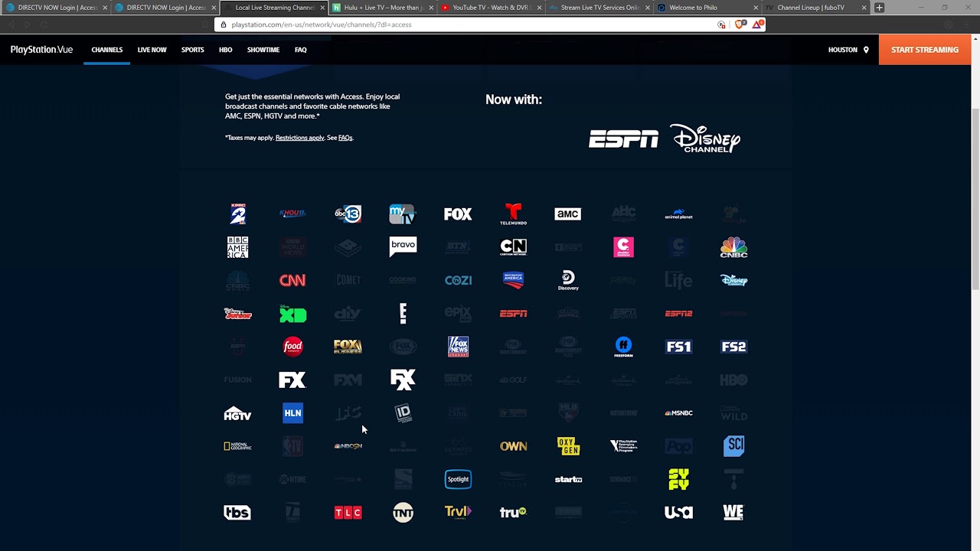Image resolution: width=980 pixels, height=551 pixels.
Task: Open the Restrictions apply link
Action: pyautogui.click(x=300, y=138)
